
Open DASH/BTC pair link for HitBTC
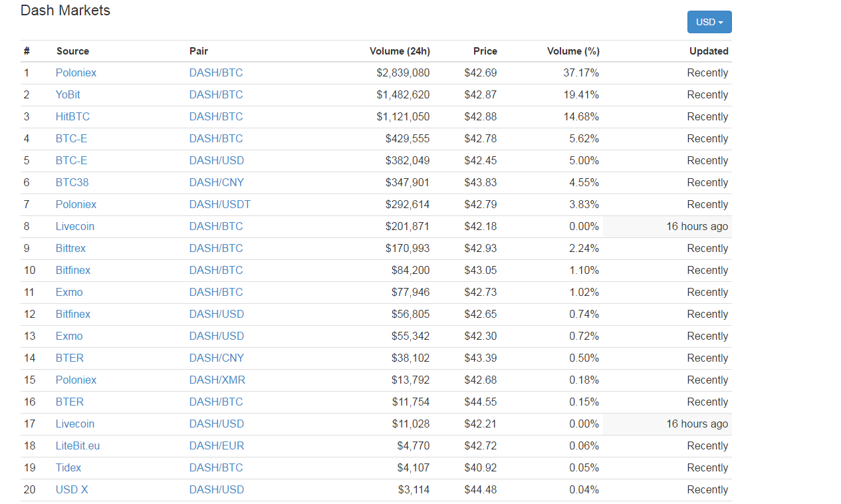216,116
